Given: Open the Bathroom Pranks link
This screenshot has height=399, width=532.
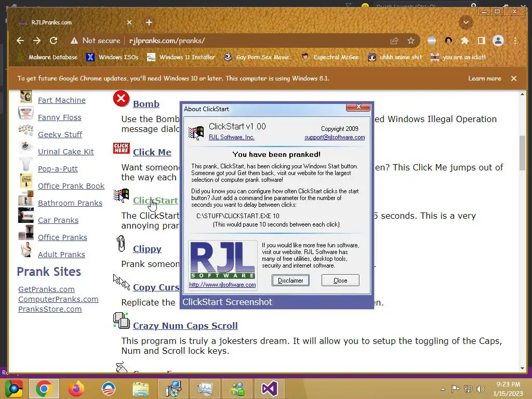Looking at the screenshot, I should (70, 203).
